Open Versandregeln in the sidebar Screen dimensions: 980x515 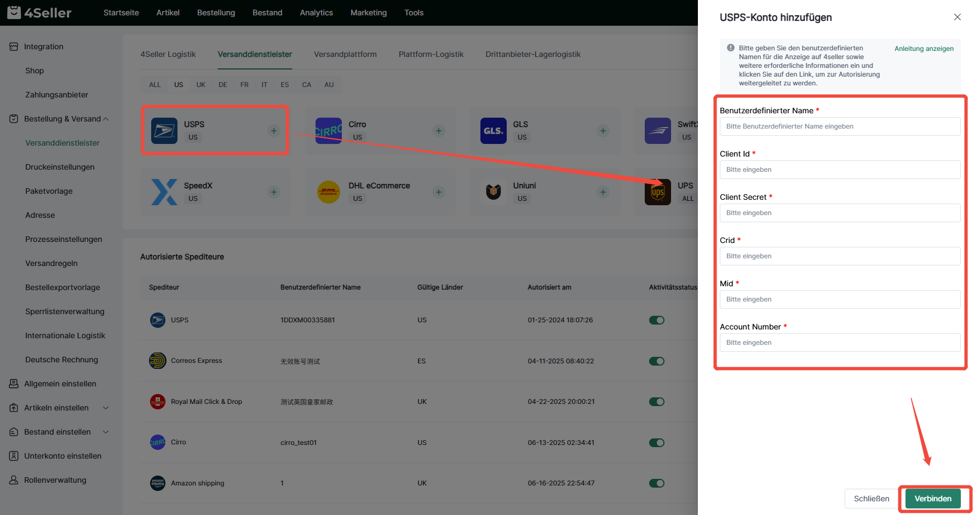[51, 263]
